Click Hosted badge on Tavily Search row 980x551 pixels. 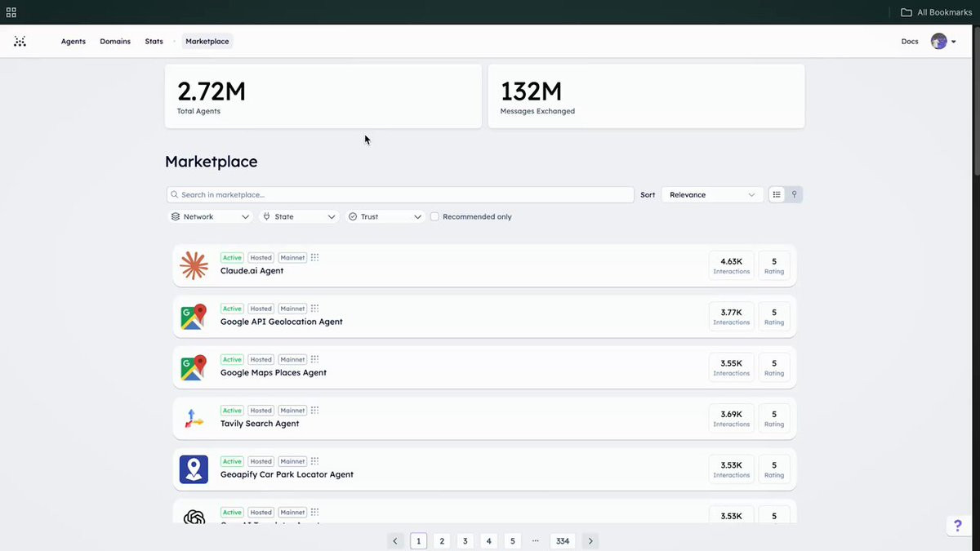(x=261, y=411)
